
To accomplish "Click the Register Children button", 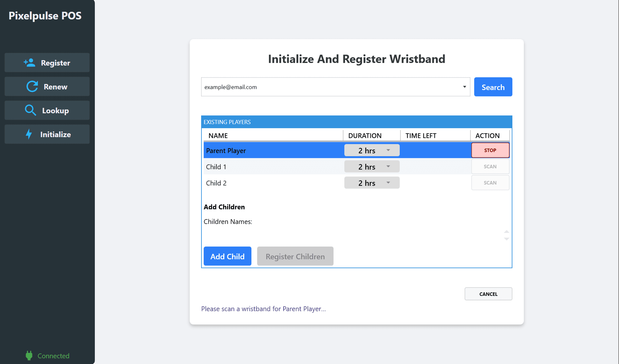I will [x=295, y=256].
